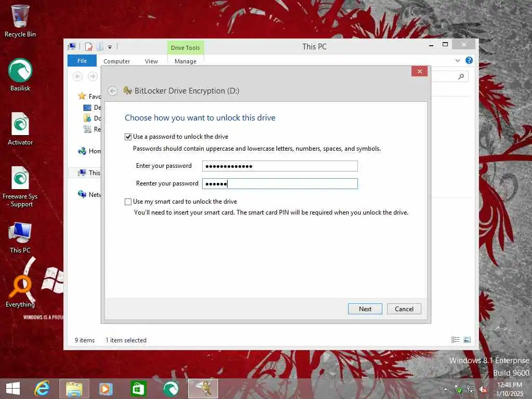Open the Customize Quick Access Toolbar dropdown
532x399 pixels.
pos(110,47)
